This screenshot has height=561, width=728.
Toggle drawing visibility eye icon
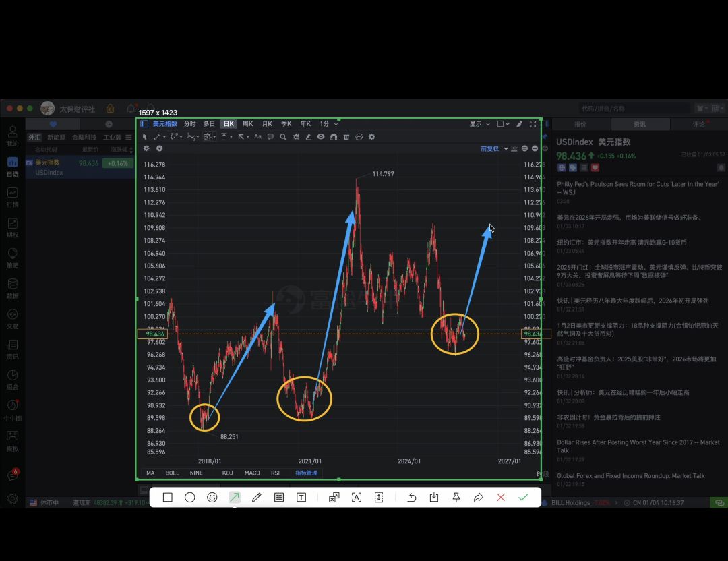click(x=321, y=137)
